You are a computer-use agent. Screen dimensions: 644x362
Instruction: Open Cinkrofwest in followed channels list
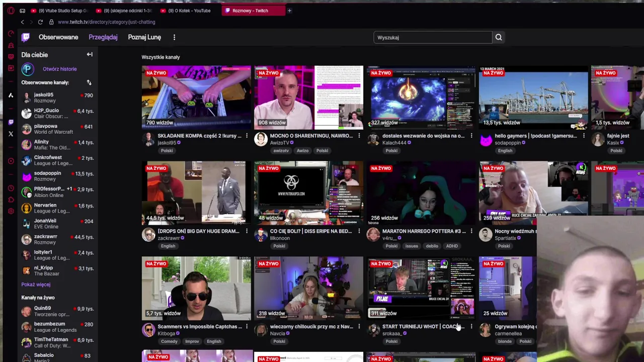coord(57,160)
